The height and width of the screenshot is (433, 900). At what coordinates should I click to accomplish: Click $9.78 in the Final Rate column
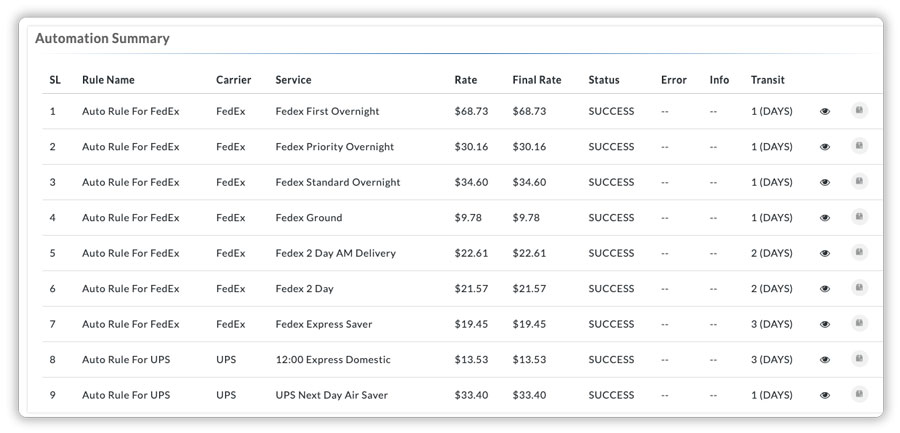point(526,218)
